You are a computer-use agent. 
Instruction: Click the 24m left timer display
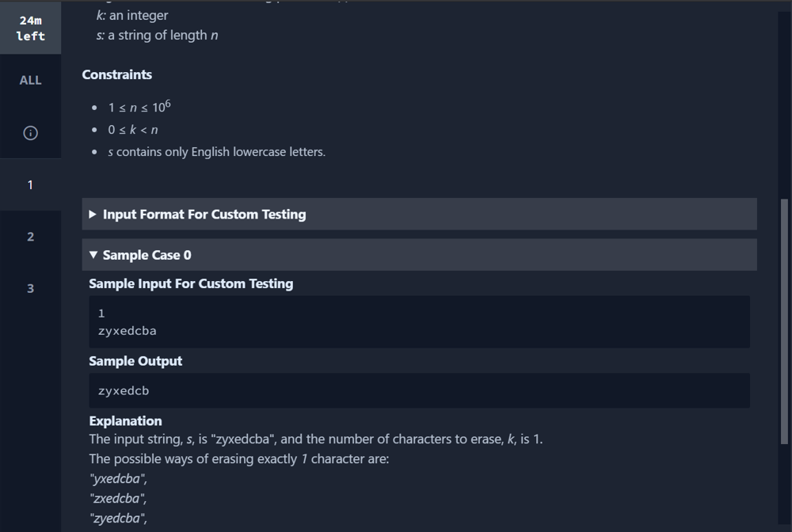(30, 28)
